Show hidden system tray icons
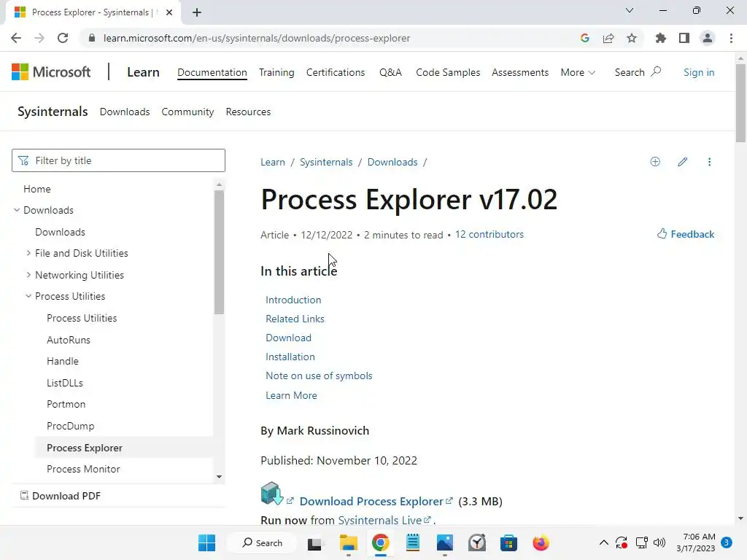The width and height of the screenshot is (747, 560). click(603, 542)
